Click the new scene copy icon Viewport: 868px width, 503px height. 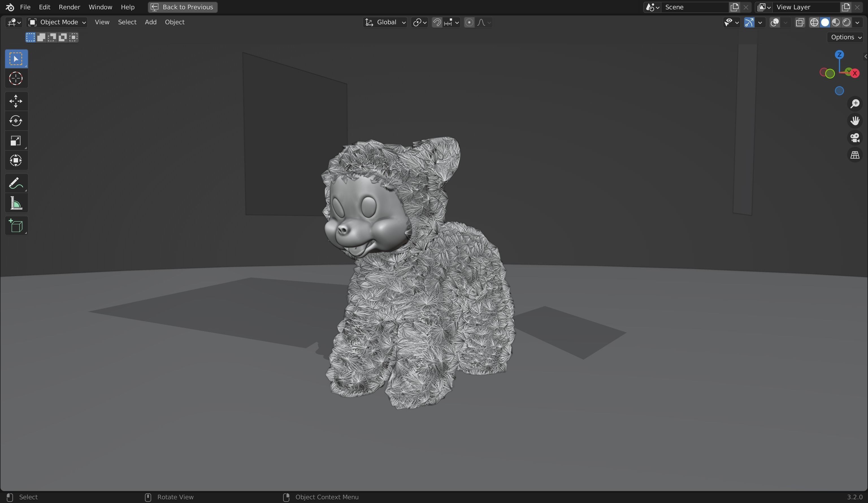tap(734, 7)
